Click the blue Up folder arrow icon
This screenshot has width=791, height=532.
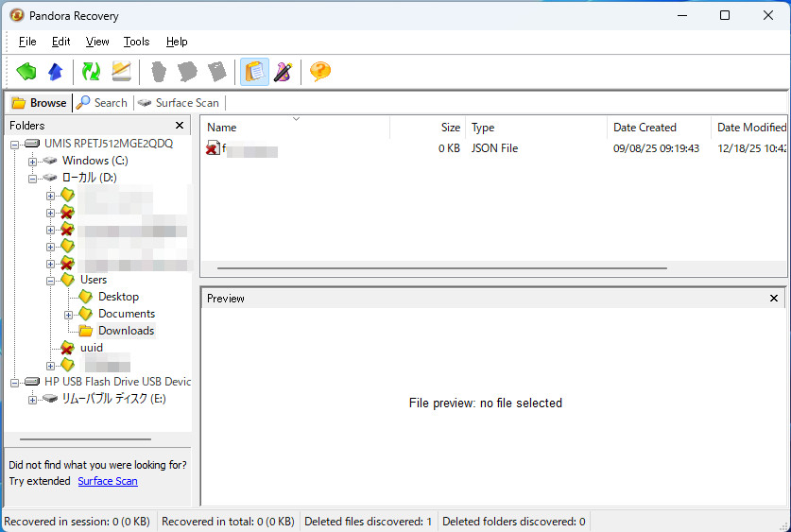point(55,72)
